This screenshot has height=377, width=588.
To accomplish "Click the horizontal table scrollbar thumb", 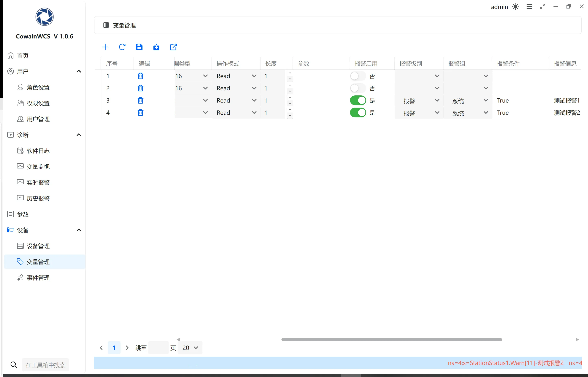I will point(391,340).
